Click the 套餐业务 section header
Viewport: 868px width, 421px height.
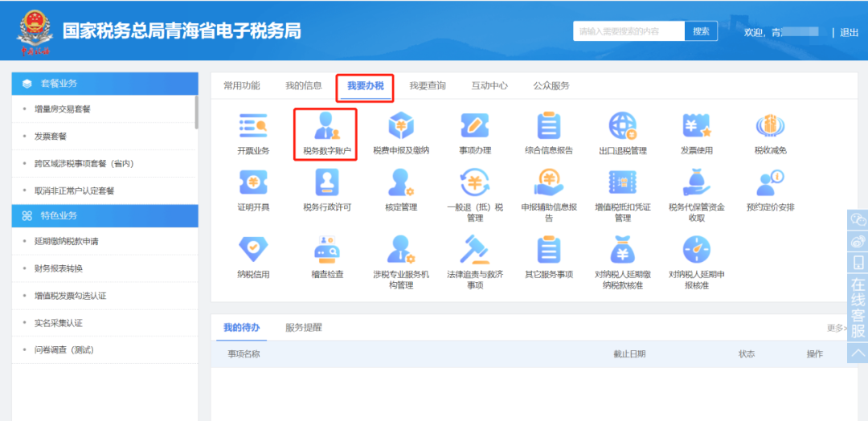104,84
